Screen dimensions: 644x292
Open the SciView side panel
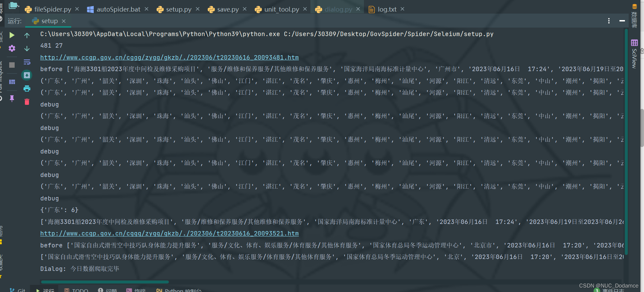(634, 54)
